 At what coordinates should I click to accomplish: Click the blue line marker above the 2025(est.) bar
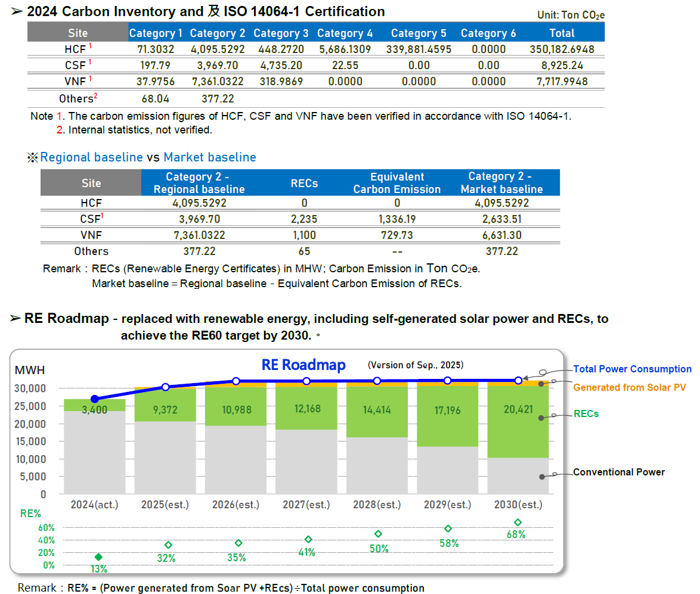click(165, 387)
